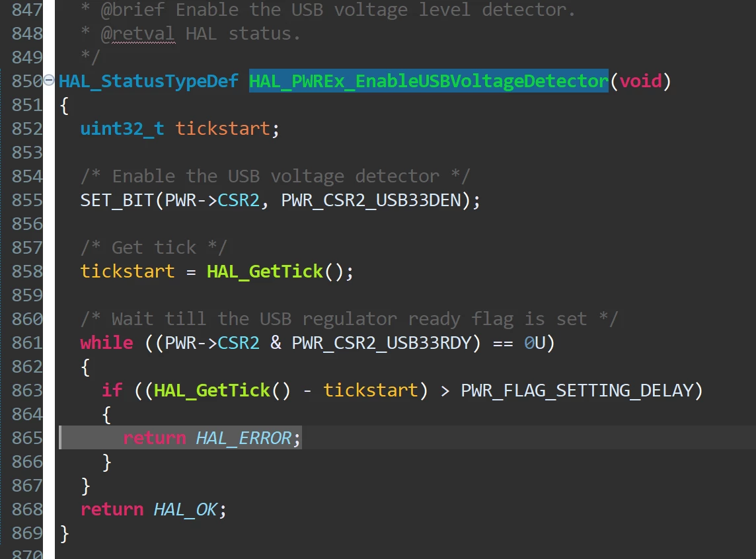This screenshot has height=559, width=756.
Task: Click the comment 'Enable the USB voltage detector'
Action: tap(276, 176)
